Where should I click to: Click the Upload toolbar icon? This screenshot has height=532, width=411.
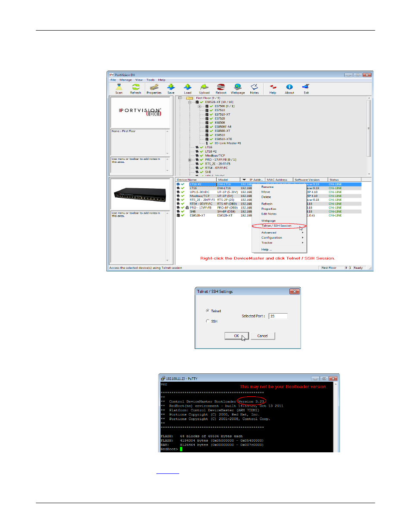[204, 89]
